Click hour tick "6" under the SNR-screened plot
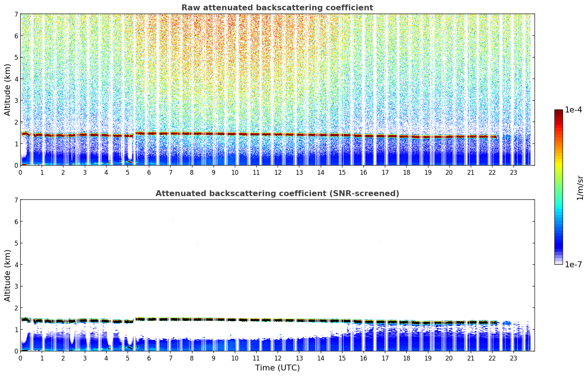The width and height of the screenshot is (588, 376). [x=149, y=358]
